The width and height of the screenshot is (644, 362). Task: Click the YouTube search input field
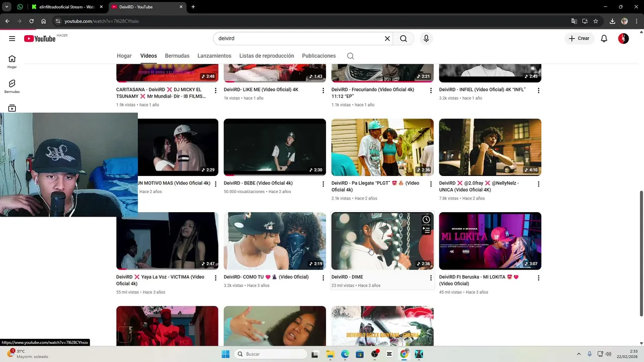coord(299,39)
